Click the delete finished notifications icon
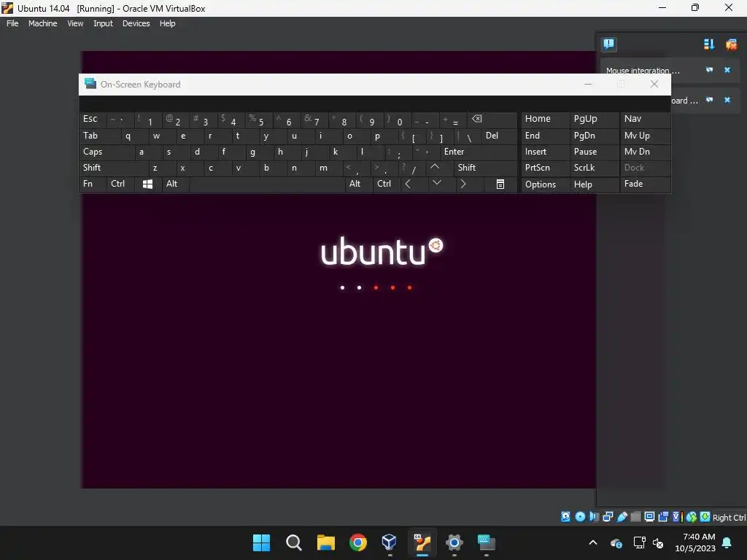 [731, 44]
